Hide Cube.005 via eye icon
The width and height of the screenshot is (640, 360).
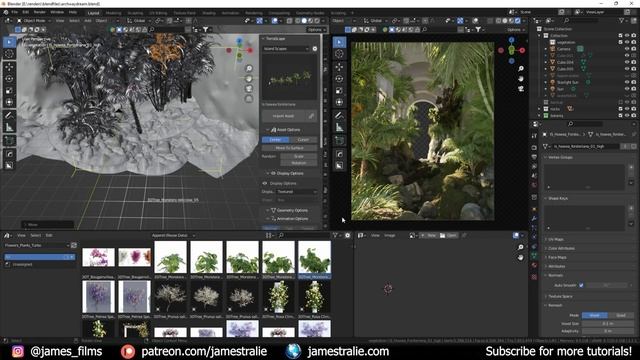tap(627, 69)
